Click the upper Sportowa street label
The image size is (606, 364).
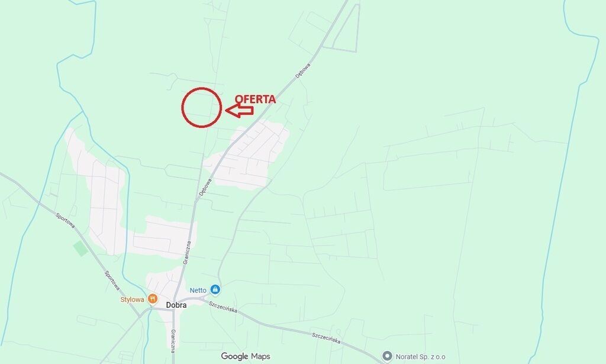point(65,221)
